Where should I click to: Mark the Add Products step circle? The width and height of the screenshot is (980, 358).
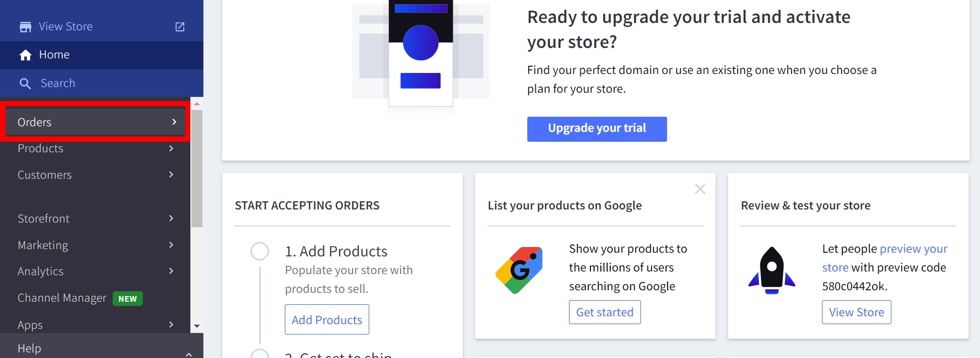coord(260,251)
